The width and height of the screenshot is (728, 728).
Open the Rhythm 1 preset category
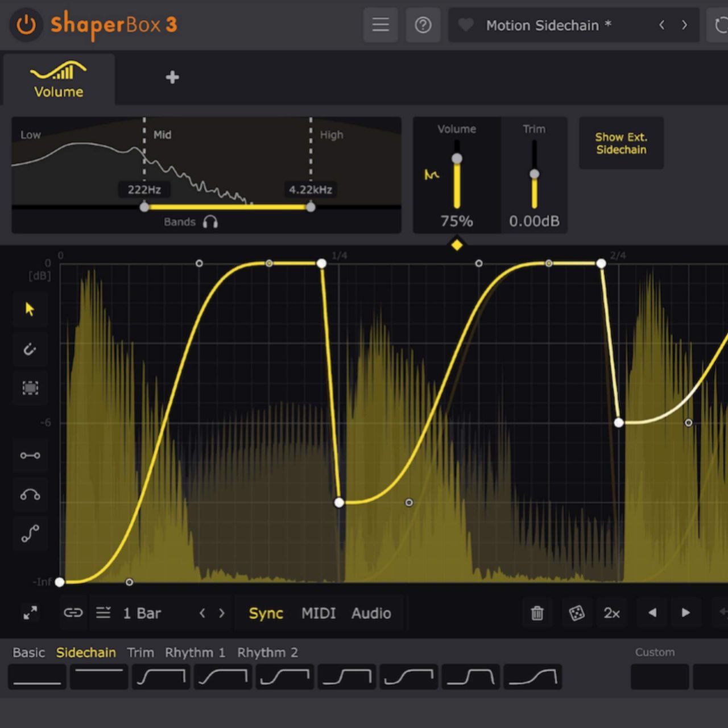pyautogui.click(x=195, y=652)
